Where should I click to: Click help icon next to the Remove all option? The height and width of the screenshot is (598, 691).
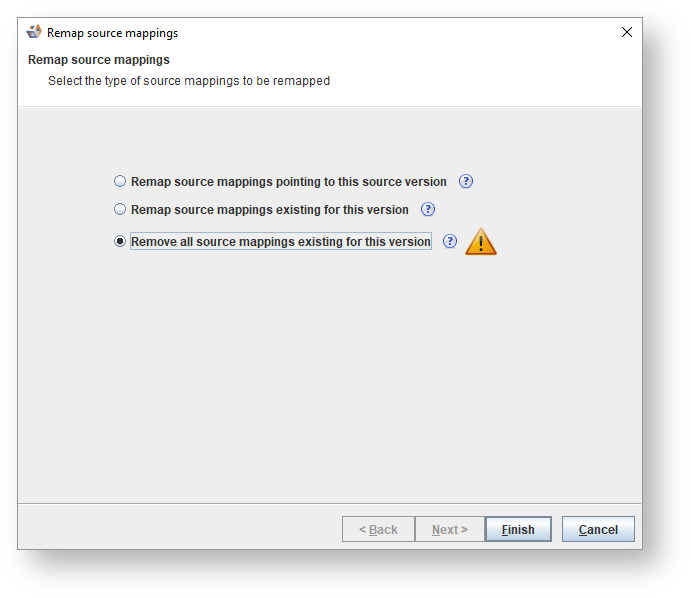coord(450,241)
